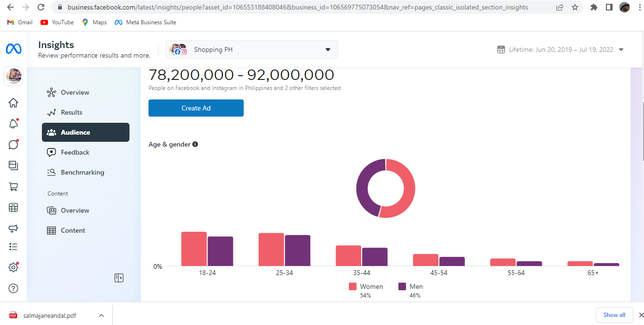The width and height of the screenshot is (644, 325).
Task: Click Show all downloads button
Action: 614,315
